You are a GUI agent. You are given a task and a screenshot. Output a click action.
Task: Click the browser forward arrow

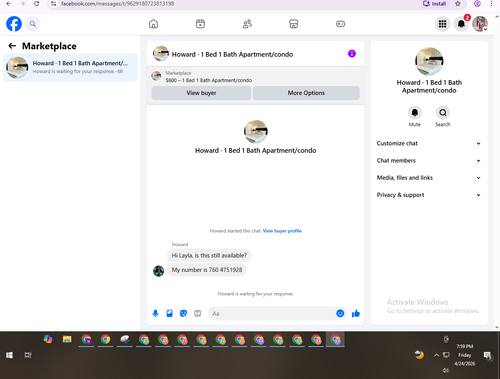(x=22, y=4)
